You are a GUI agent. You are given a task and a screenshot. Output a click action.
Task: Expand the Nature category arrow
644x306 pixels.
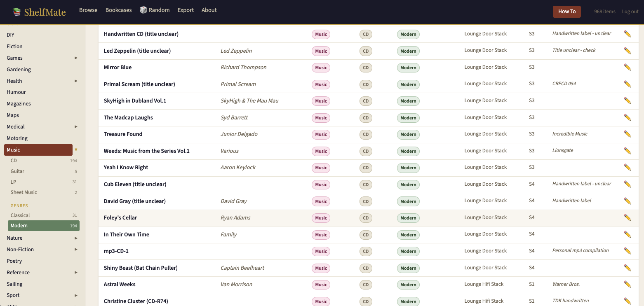point(76,238)
